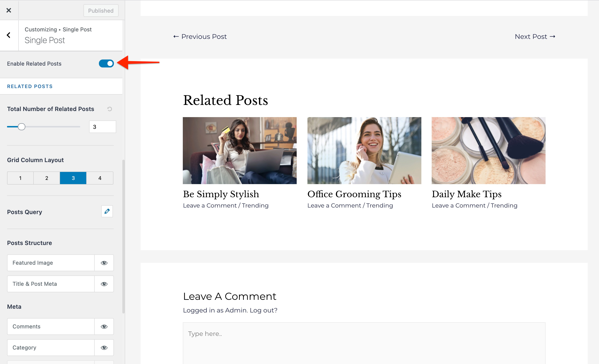The height and width of the screenshot is (364, 599).
Task: Click Leave a Comment under Be Simply Stylish
Action: pyautogui.click(x=210, y=205)
